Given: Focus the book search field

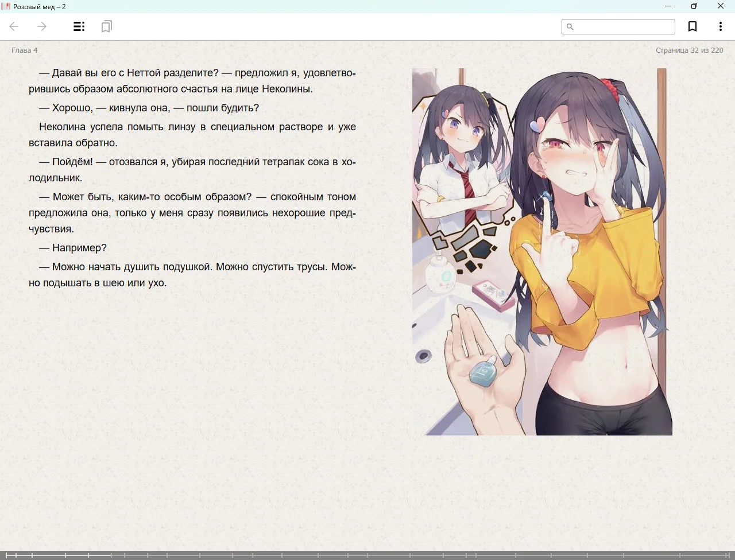Looking at the screenshot, I should (x=618, y=26).
